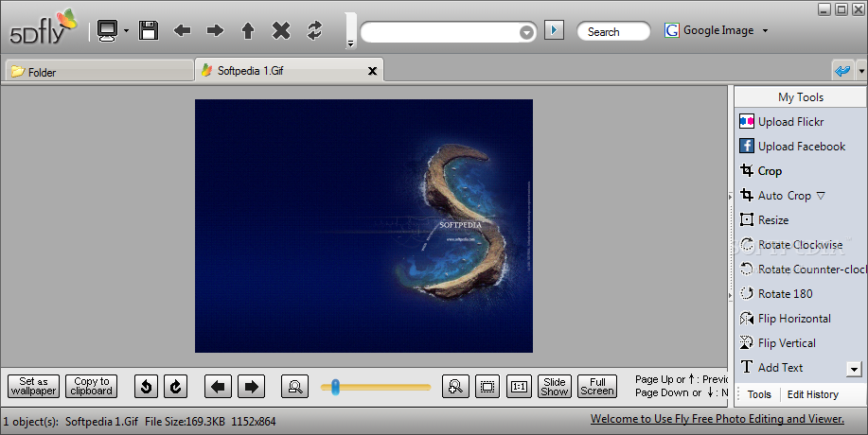Click Welcome to Use Fly link

(x=717, y=419)
